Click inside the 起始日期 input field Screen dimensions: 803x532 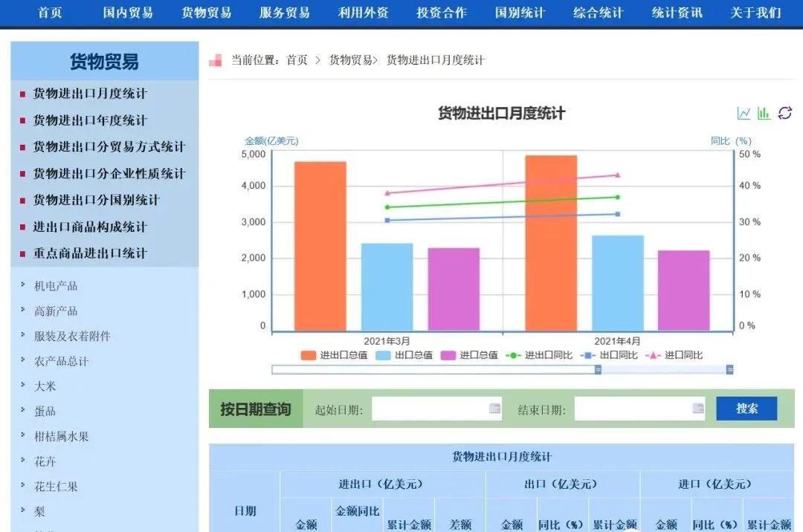point(431,408)
